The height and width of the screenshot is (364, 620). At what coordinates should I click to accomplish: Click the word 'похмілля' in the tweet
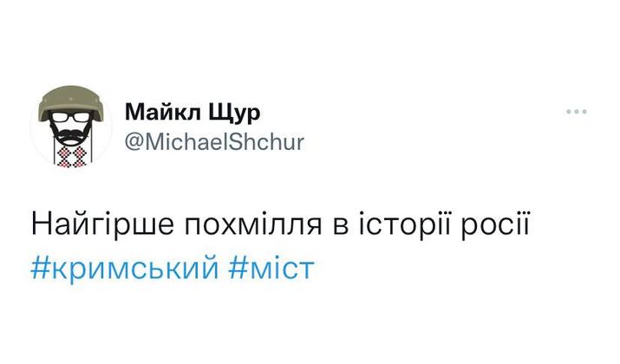point(232,225)
